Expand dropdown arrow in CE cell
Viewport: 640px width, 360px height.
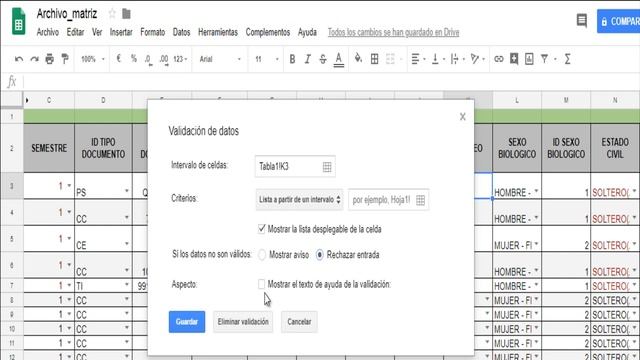(127, 244)
